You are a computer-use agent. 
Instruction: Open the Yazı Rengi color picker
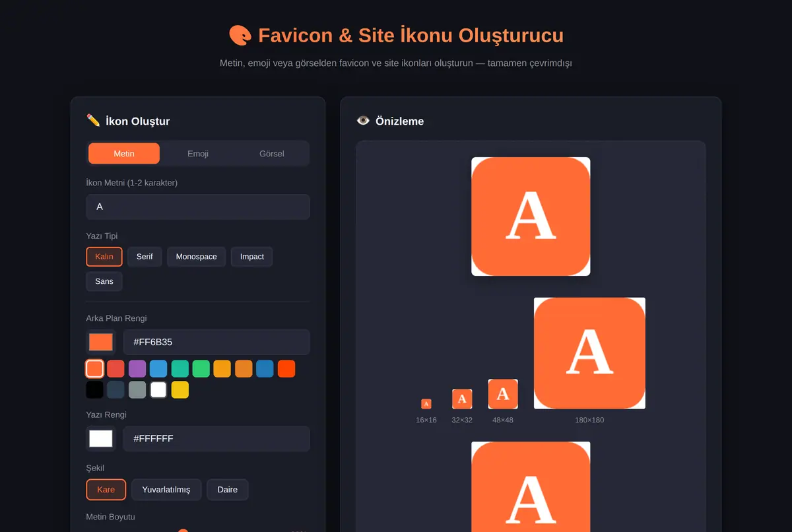[101, 438]
